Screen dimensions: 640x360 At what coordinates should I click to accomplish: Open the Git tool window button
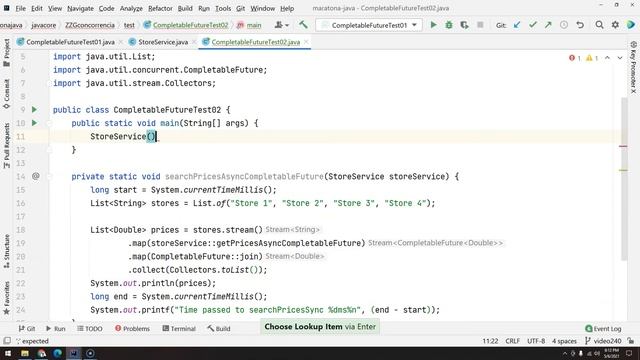coord(27,328)
